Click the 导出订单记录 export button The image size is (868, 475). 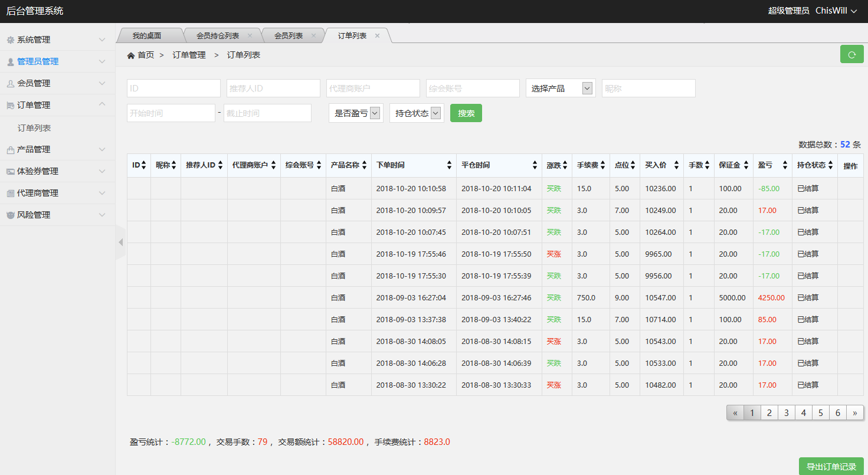pyautogui.click(x=831, y=467)
